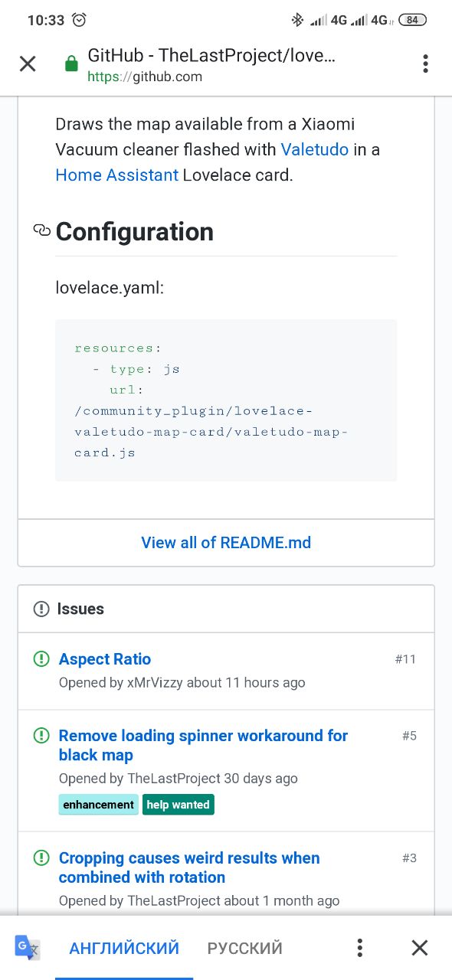Tap 'Opened by TheLastProject 30 days ago'
Viewport: 452px width, 980px height.
(179, 778)
